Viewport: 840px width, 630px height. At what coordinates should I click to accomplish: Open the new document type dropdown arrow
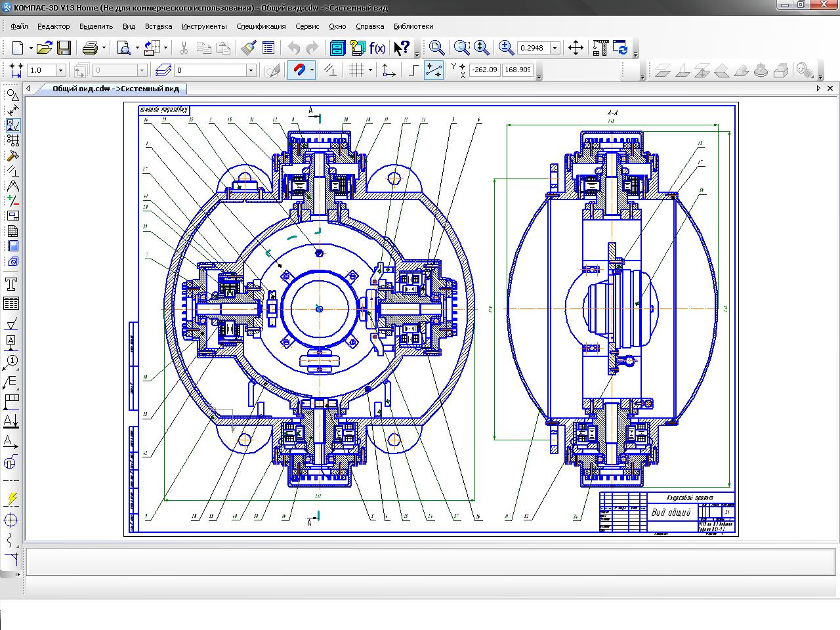(30, 48)
